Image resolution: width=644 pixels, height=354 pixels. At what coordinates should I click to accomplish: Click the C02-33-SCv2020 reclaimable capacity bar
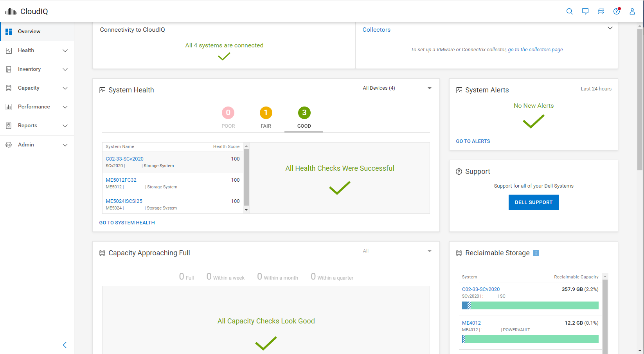click(x=530, y=305)
